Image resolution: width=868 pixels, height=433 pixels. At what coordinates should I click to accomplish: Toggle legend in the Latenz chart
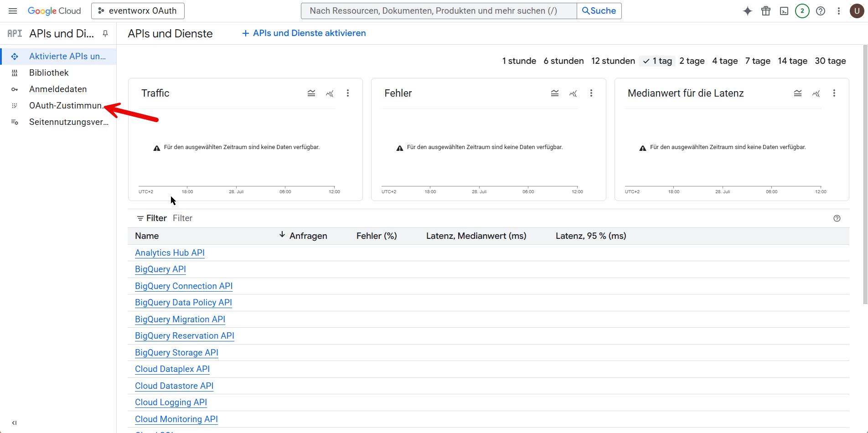[x=798, y=93]
